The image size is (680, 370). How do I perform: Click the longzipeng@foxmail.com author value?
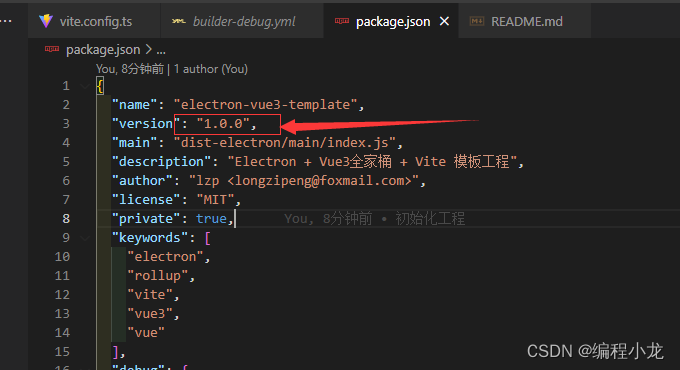coord(304,180)
